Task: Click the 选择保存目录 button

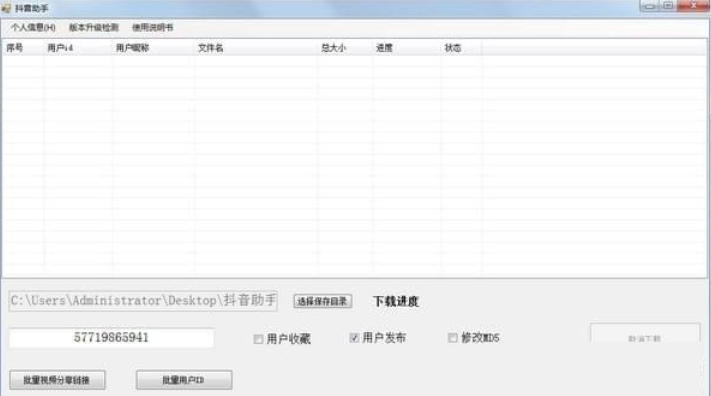Action: [322, 301]
